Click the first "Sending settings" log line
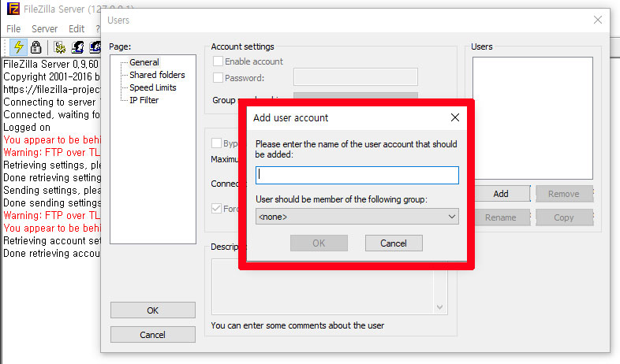The height and width of the screenshot is (364, 620). pyautogui.click(x=51, y=191)
